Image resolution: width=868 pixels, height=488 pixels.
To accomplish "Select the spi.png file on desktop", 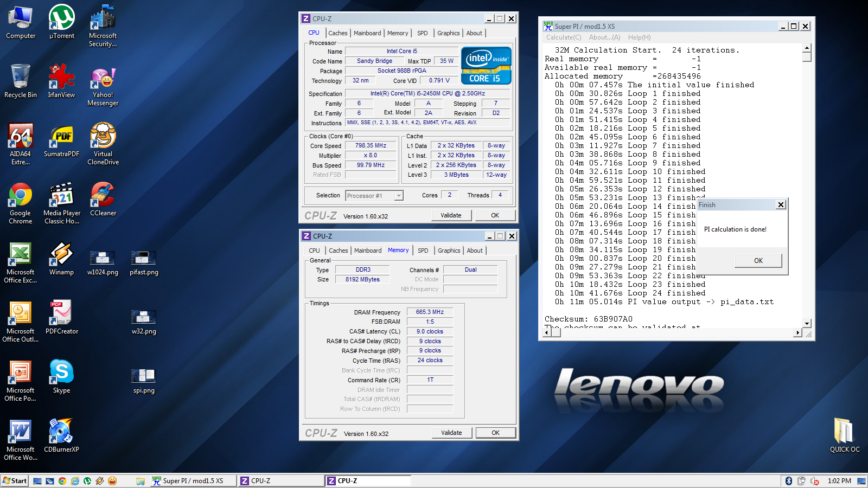I will pos(144,381).
